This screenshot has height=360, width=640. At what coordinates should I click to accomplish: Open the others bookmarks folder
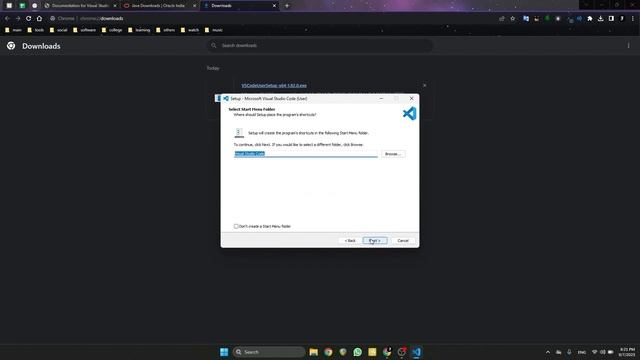point(166,30)
